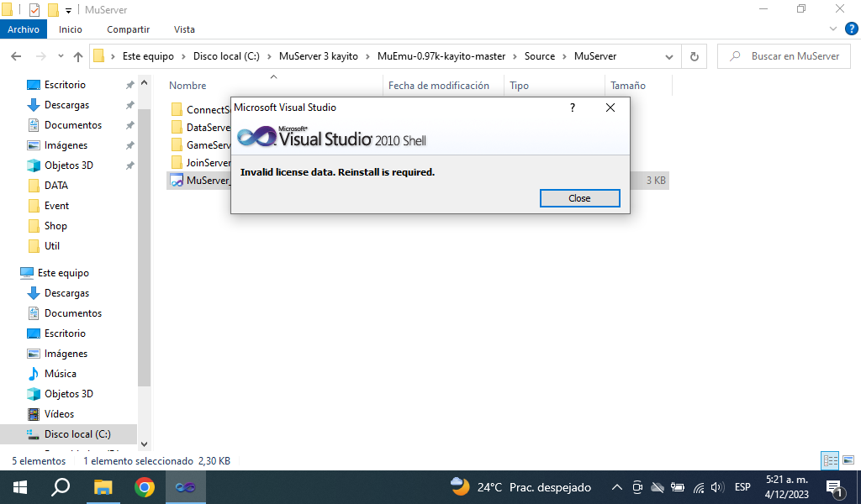Click the New folder quick access toolbar icon
Viewport: 861px width, 504px height.
pos(53,9)
